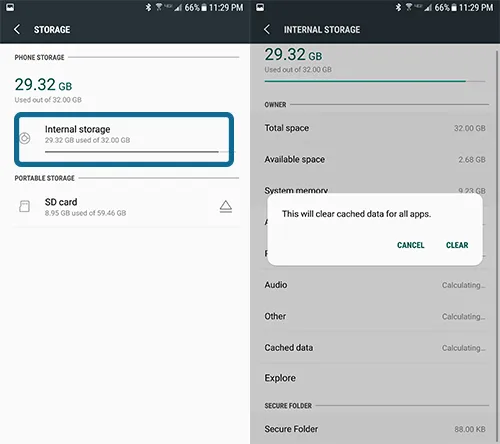Open Secure Folder entry
The width and height of the screenshot is (500, 444).
[375, 429]
